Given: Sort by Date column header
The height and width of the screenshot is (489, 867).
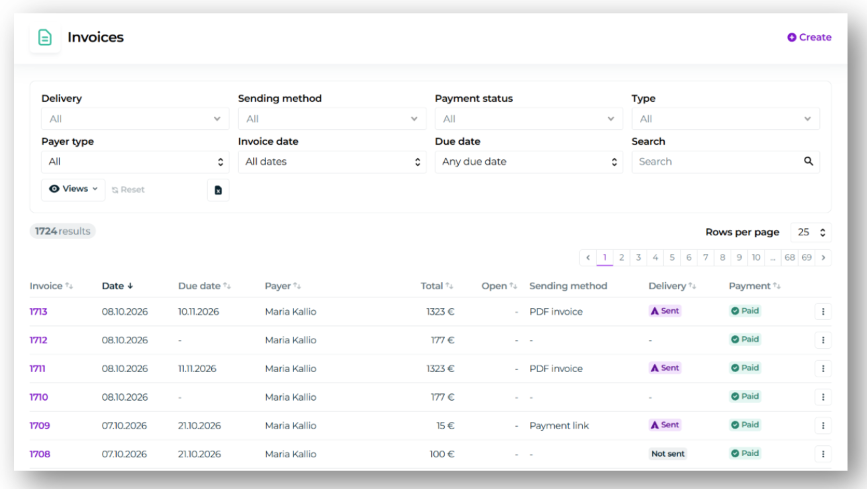Looking at the screenshot, I should (x=117, y=286).
